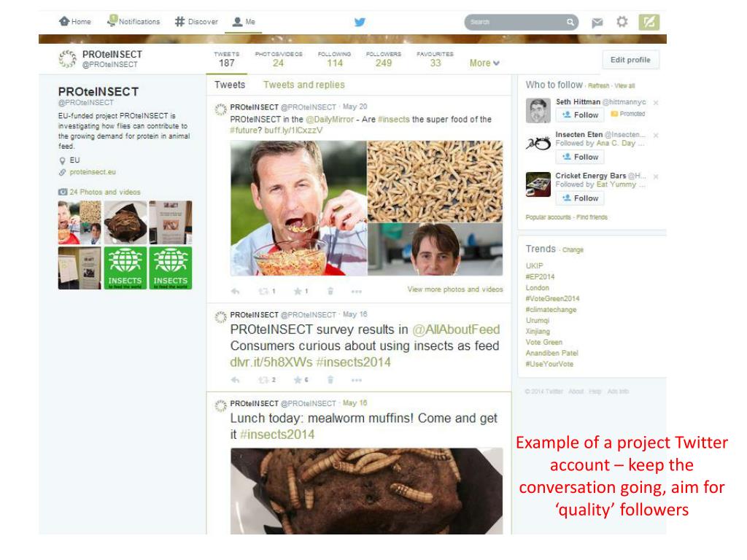Select the Me profile tab

point(244,22)
